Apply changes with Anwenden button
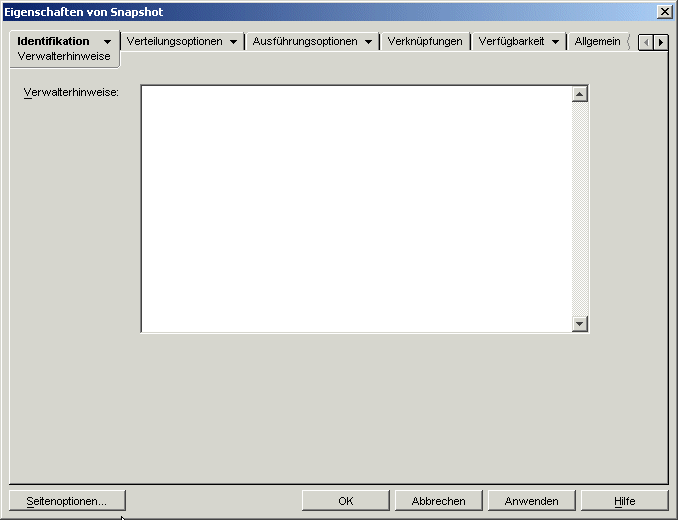The width and height of the screenshot is (678, 520). tap(531, 501)
